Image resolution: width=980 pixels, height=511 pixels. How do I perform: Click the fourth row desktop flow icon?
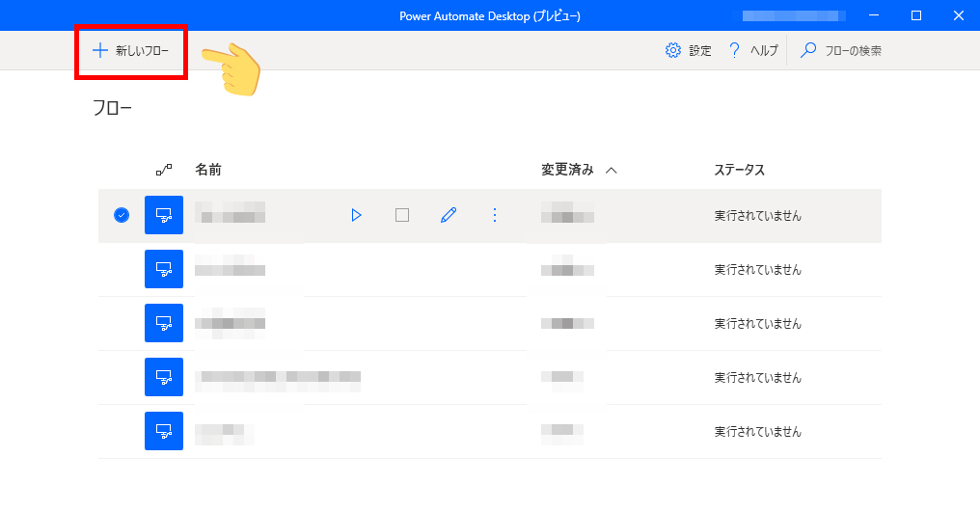coord(164,377)
